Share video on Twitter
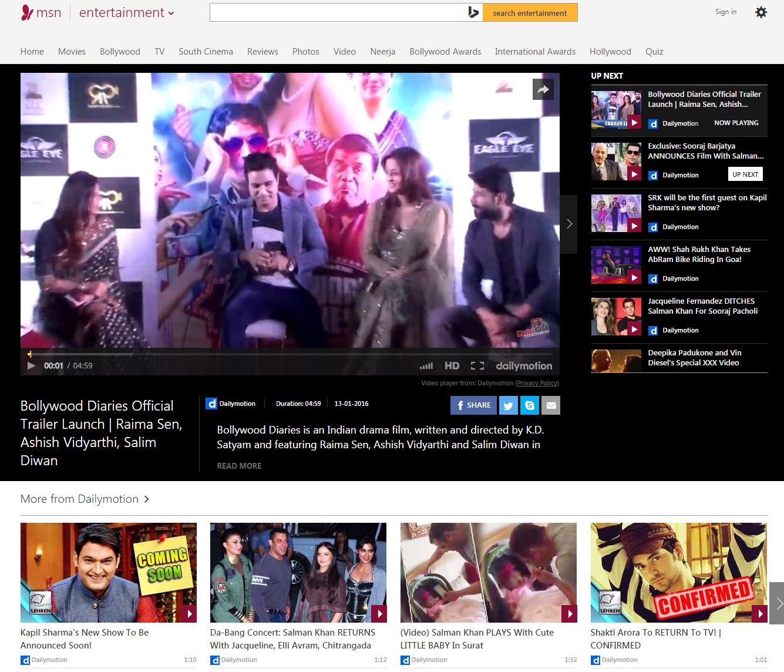Image resolution: width=784 pixels, height=672 pixels. [x=508, y=405]
